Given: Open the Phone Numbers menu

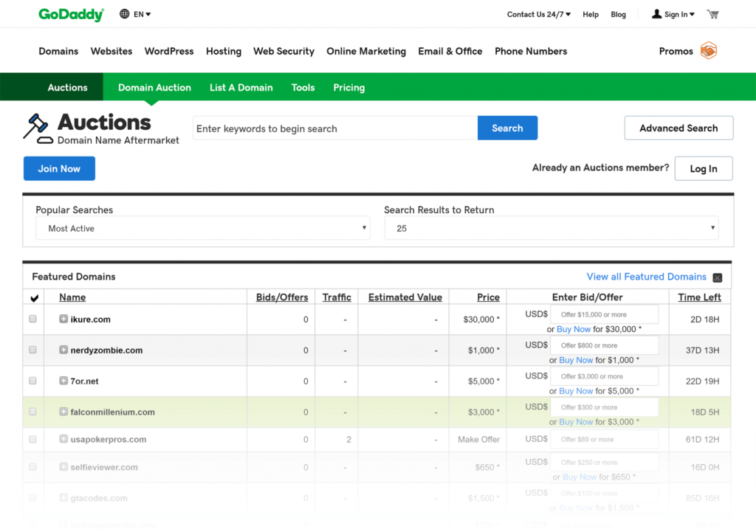Looking at the screenshot, I should tap(531, 51).
